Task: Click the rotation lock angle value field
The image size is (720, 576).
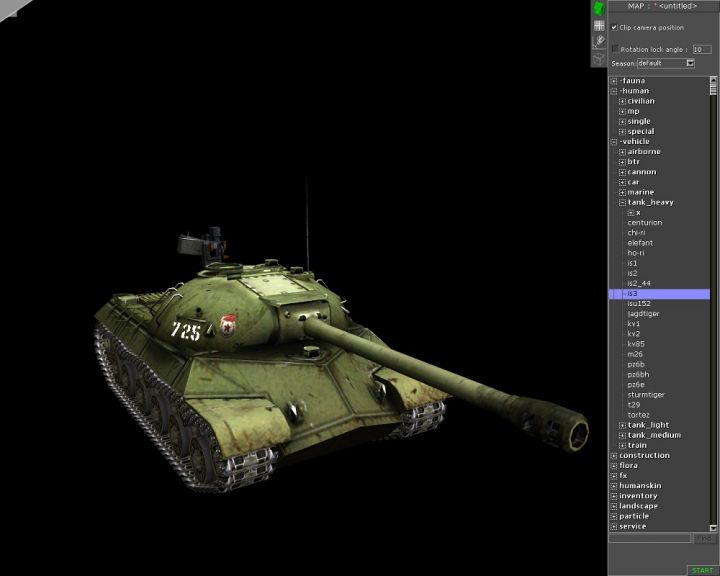Action: click(702, 48)
